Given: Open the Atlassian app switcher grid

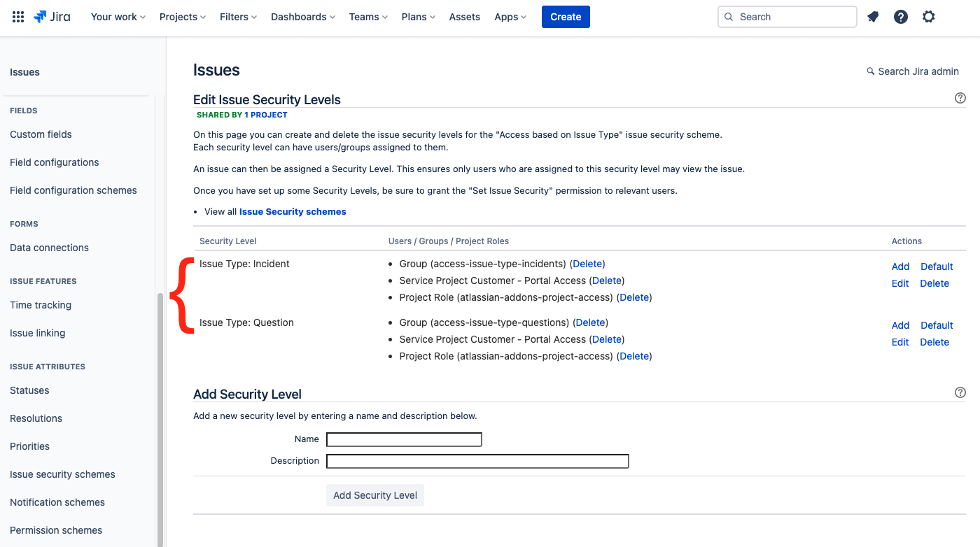Looking at the screenshot, I should tap(17, 16).
